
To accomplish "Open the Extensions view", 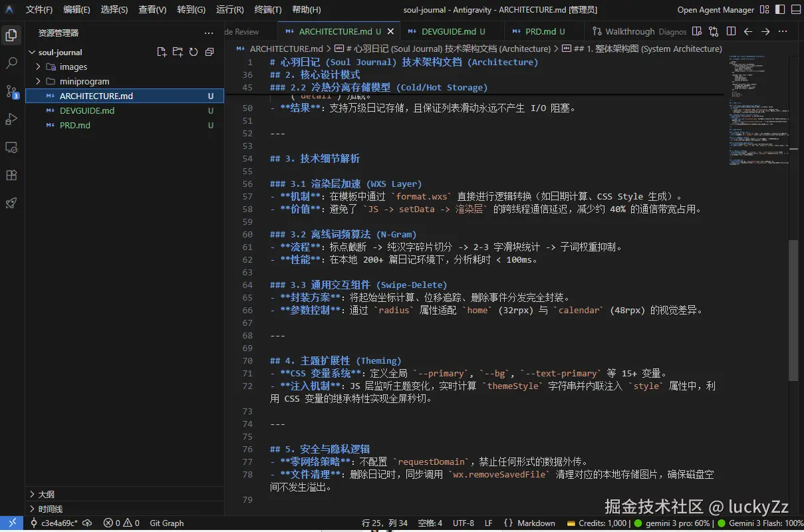I will (x=11, y=176).
